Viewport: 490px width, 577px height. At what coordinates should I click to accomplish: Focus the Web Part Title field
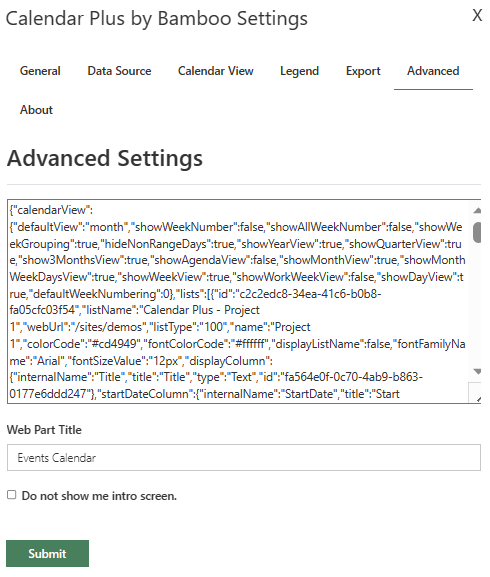(244, 457)
